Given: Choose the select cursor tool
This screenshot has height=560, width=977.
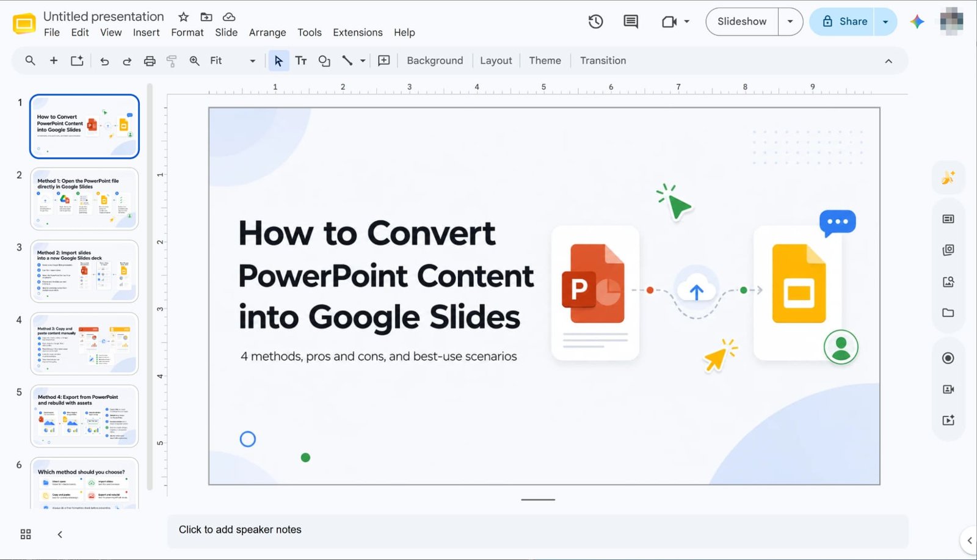Looking at the screenshot, I should 278,60.
